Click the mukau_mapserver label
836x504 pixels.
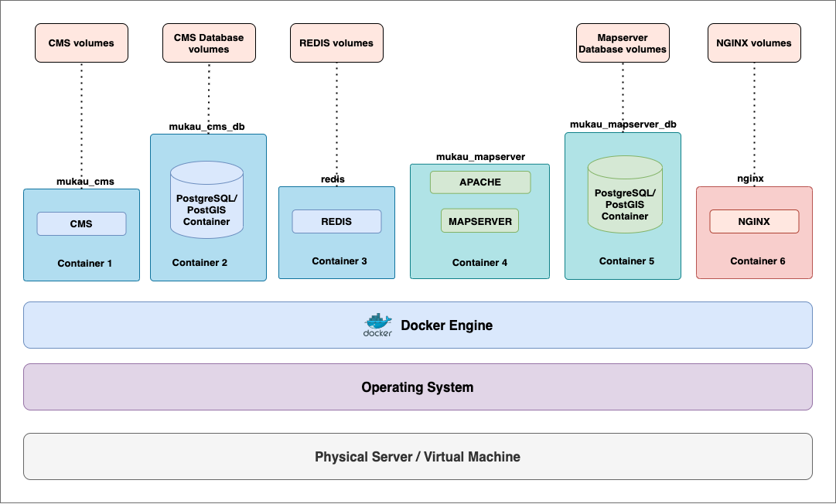(480, 157)
